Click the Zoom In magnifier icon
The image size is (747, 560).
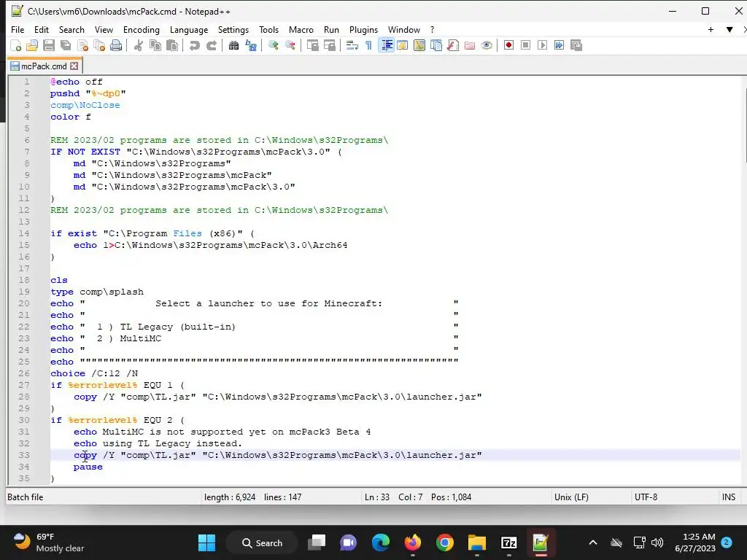pos(273,45)
